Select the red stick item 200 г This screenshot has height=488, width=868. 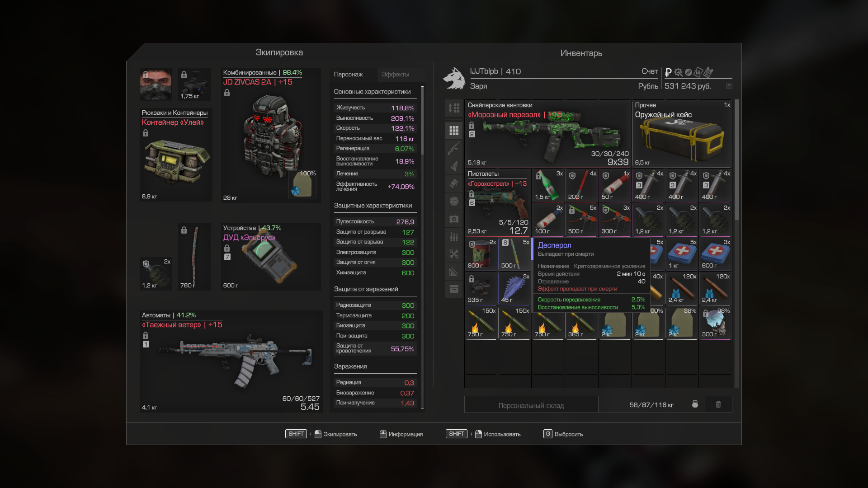(x=581, y=185)
